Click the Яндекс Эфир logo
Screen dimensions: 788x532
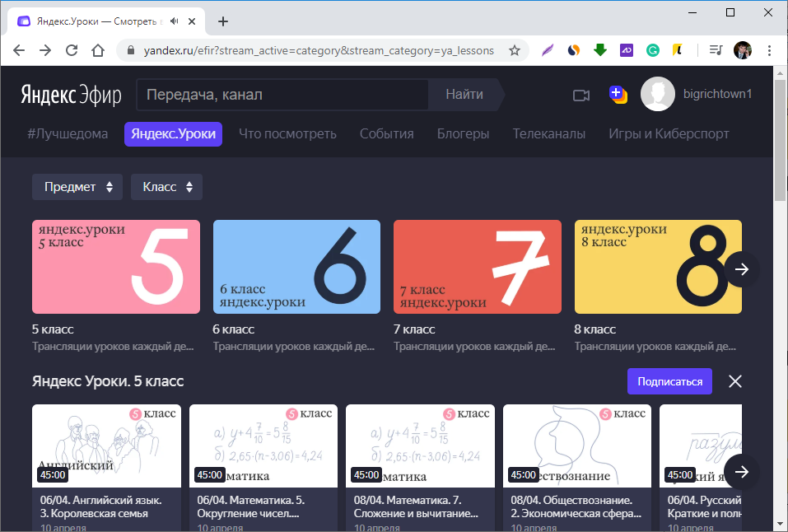pyautogui.click(x=71, y=95)
